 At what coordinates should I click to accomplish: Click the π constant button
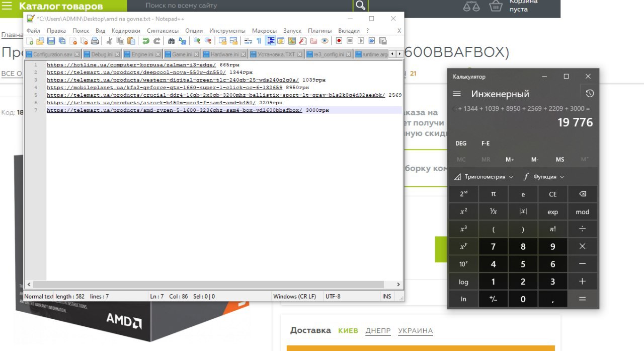(x=493, y=194)
